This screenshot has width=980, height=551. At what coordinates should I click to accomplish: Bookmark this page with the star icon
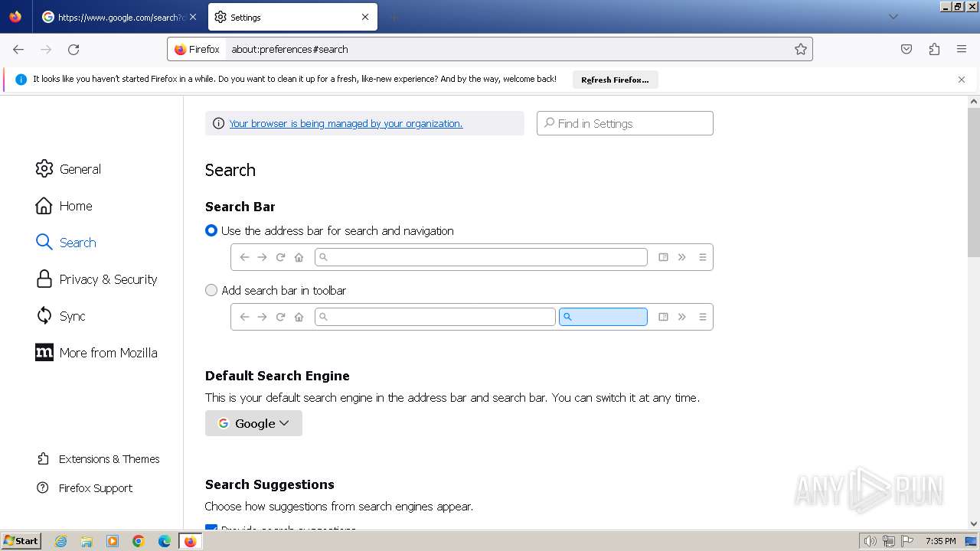[x=801, y=49]
